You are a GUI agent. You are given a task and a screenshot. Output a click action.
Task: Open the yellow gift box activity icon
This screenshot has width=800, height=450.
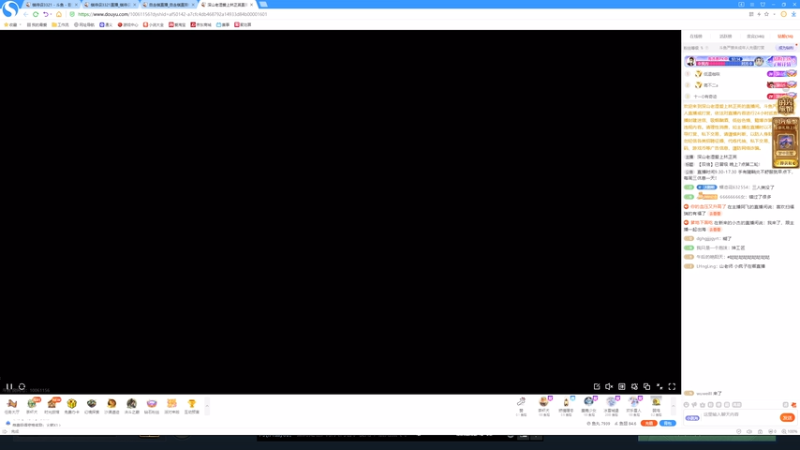71,406
